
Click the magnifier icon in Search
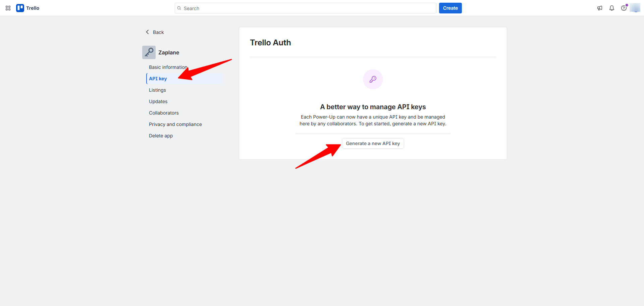pyautogui.click(x=179, y=8)
